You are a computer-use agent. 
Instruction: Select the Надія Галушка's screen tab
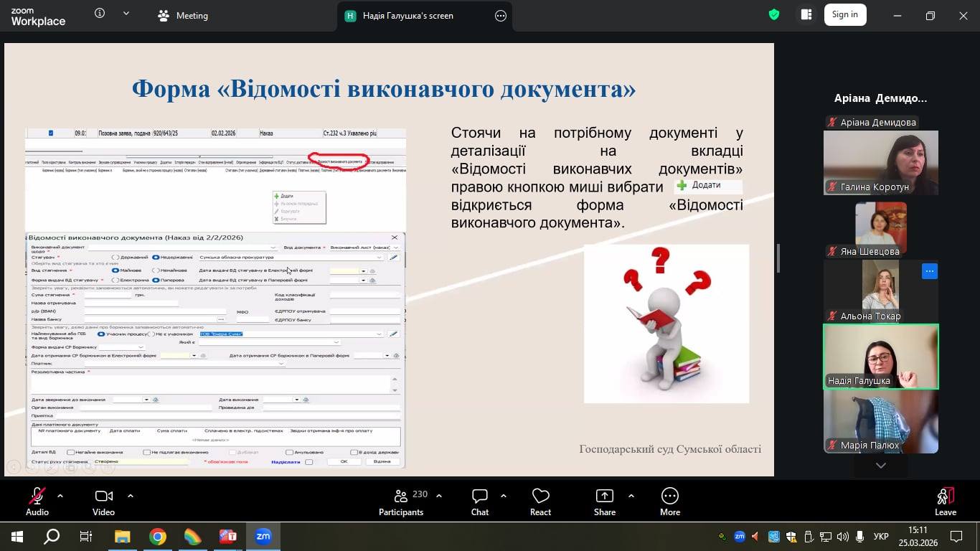point(416,16)
